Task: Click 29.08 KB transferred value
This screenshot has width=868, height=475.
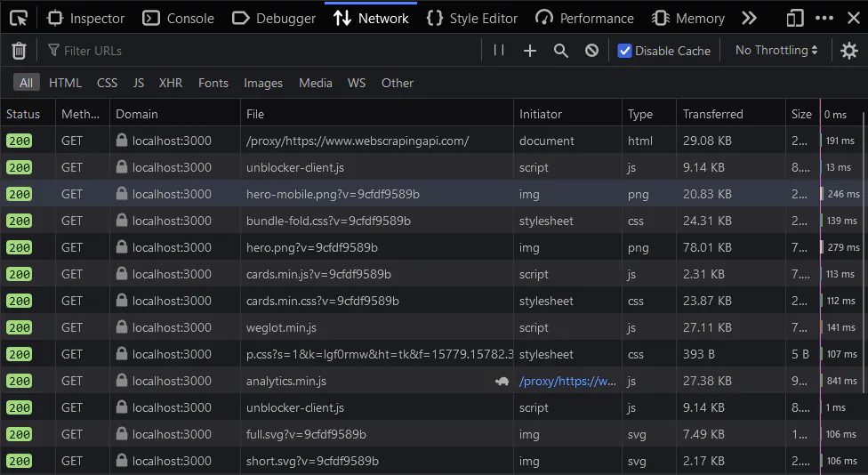Action: tap(707, 141)
